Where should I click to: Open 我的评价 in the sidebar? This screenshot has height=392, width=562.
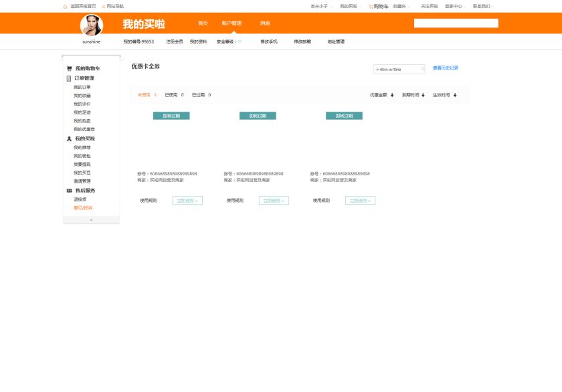pos(82,104)
